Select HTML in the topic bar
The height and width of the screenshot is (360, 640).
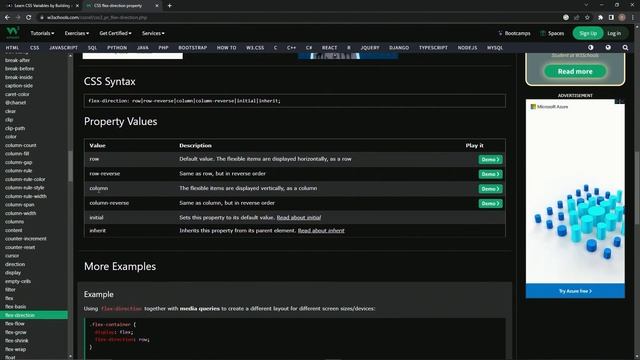coord(12,48)
